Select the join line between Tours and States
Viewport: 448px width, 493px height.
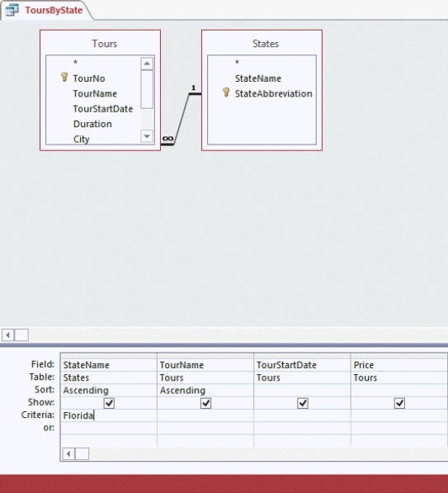click(182, 119)
